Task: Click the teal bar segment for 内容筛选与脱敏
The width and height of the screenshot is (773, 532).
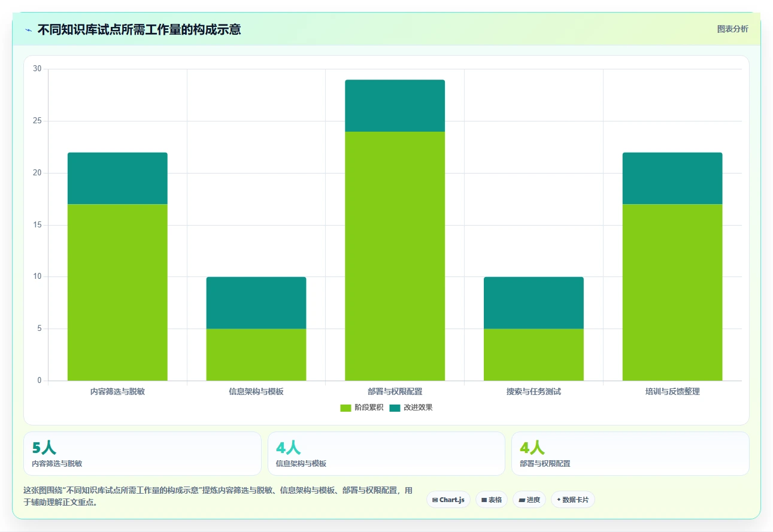Action: [x=117, y=178]
